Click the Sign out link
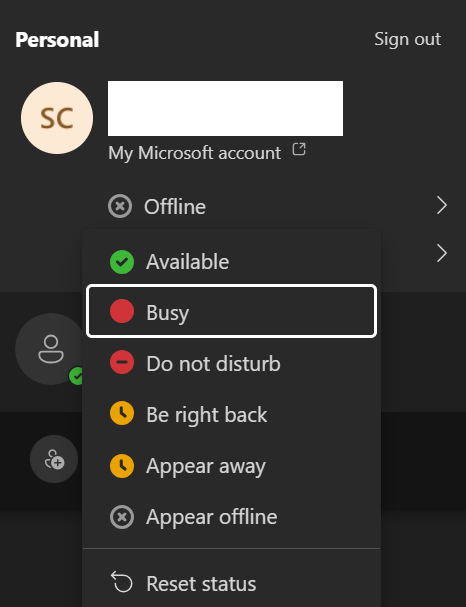The width and height of the screenshot is (466, 607). pyautogui.click(x=407, y=39)
